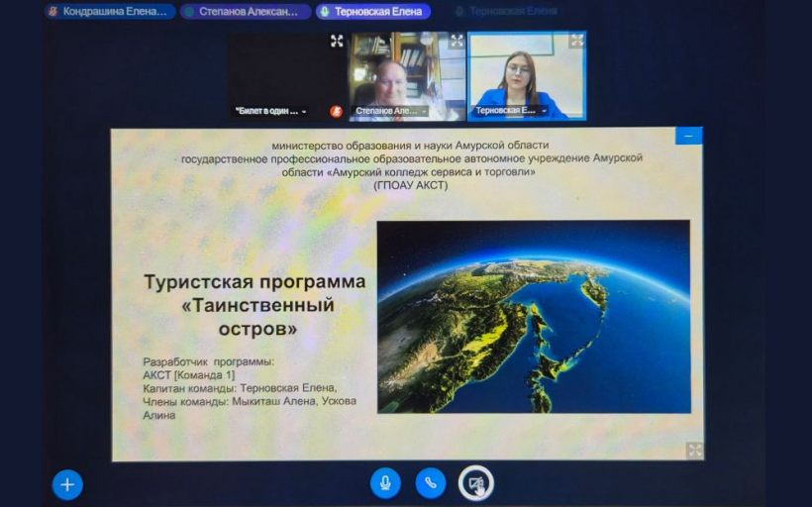Open dropdown next to "Билет в один" name
Viewport: 812px width, 507px height.
pos(304,111)
